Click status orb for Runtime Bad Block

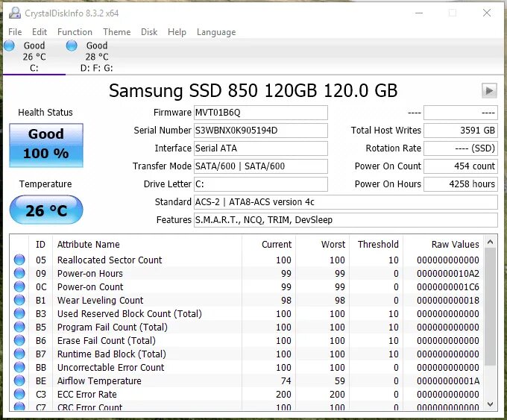[x=19, y=354]
